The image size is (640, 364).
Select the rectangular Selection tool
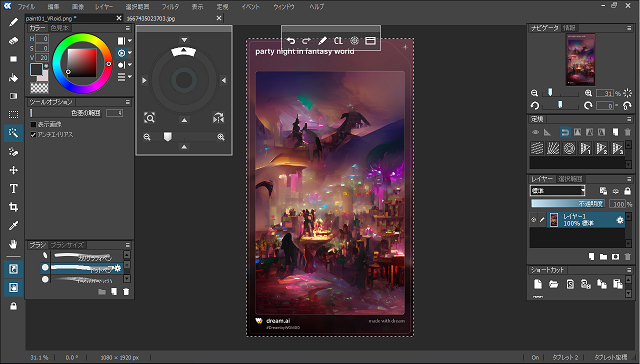(x=13, y=115)
